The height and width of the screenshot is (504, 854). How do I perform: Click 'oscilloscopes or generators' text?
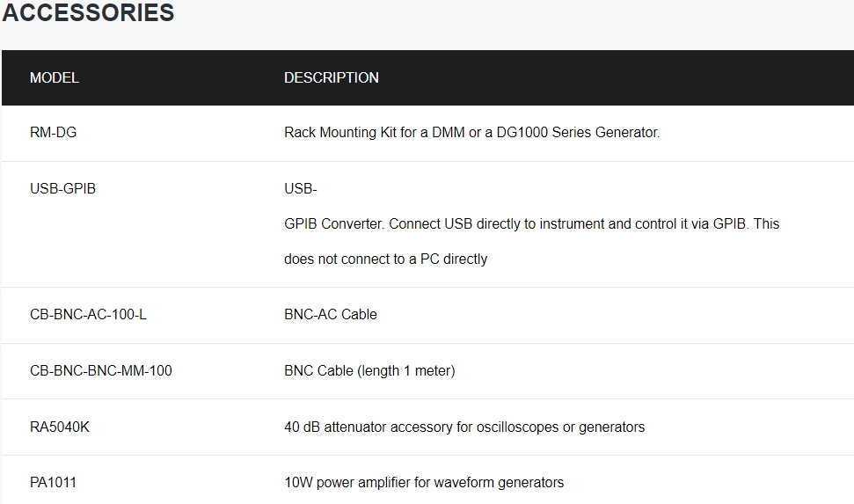[560, 427]
